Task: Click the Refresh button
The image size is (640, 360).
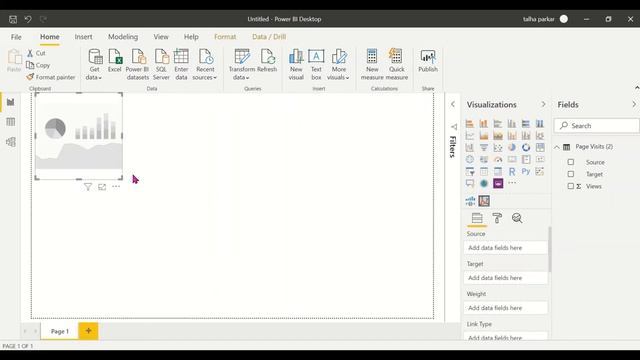Action: (x=267, y=61)
